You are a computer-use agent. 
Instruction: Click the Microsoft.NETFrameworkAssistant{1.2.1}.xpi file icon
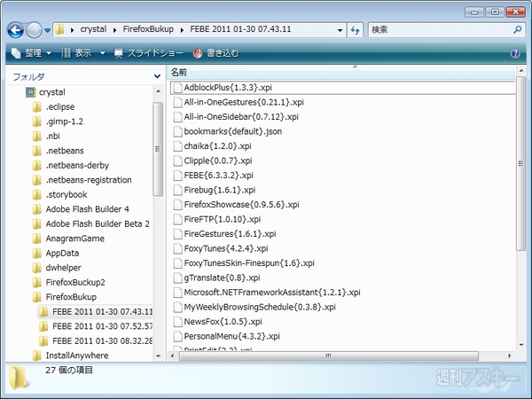tap(178, 292)
